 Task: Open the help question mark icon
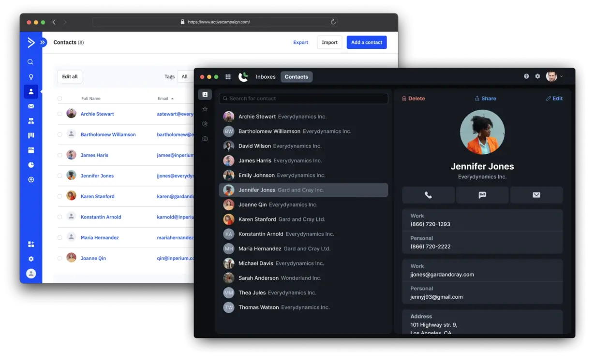click(526, 76)
